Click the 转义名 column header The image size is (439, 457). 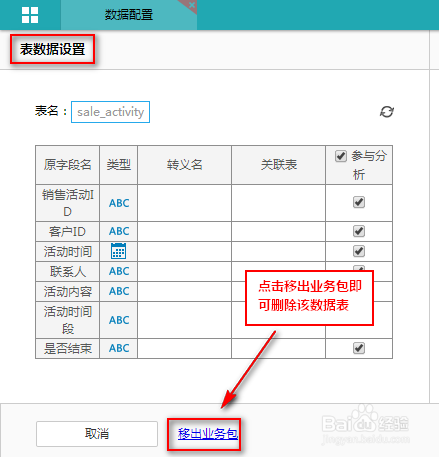pyautogui.click(x=185, y=165)
